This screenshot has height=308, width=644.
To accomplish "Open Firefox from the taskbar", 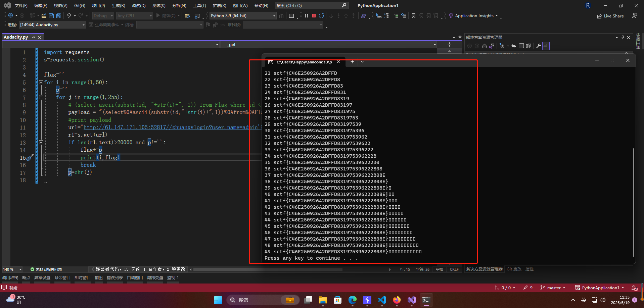I will [397, 300].
